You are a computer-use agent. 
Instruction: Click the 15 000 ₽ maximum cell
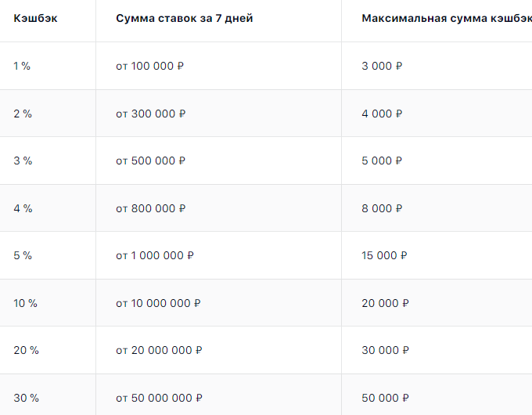coord(385,255)
